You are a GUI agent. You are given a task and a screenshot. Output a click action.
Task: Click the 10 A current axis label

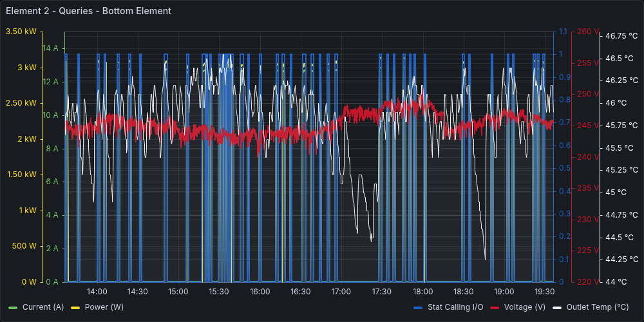click(50, 115)
